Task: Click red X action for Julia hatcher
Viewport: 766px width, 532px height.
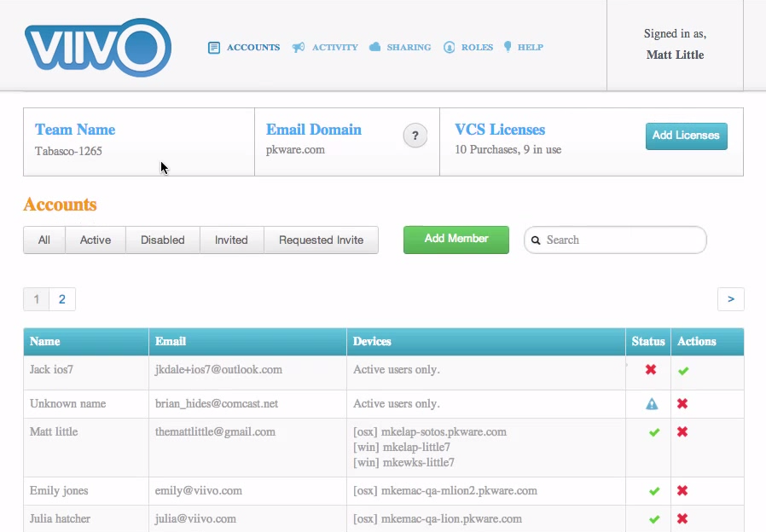Action: 682,519
